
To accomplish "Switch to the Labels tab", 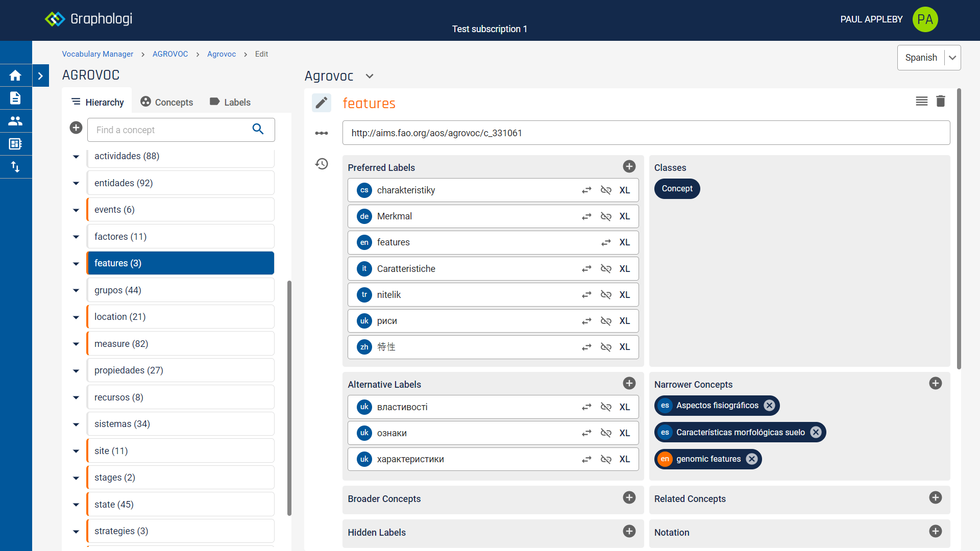I will pyautogui.click(x=230, y=102).
